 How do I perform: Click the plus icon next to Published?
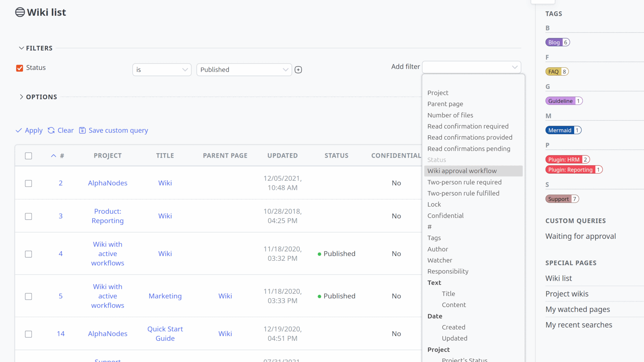pos(298,70)
